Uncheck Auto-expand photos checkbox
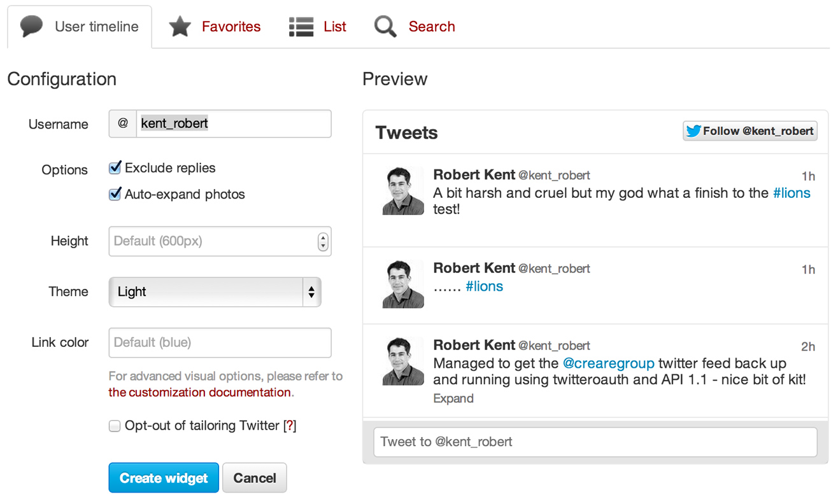The width and height of the screenshot is (838, 504). tap(115, 194)
